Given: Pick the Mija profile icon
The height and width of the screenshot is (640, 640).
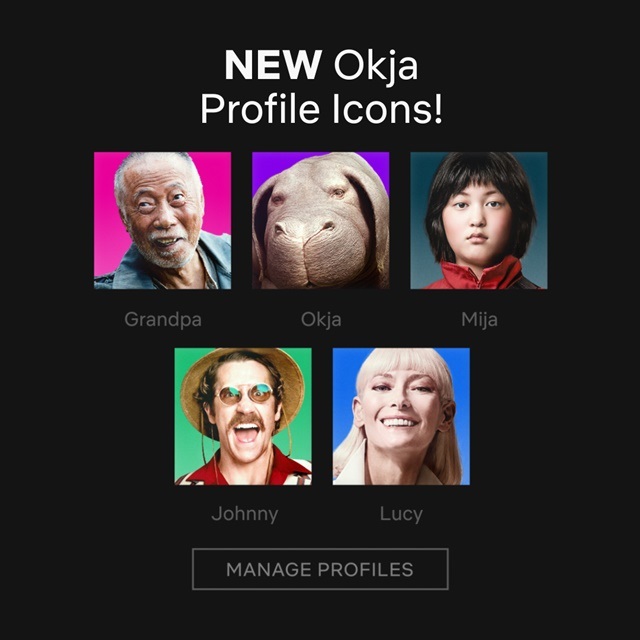Looking at the screenshot, I should [479, 220].
